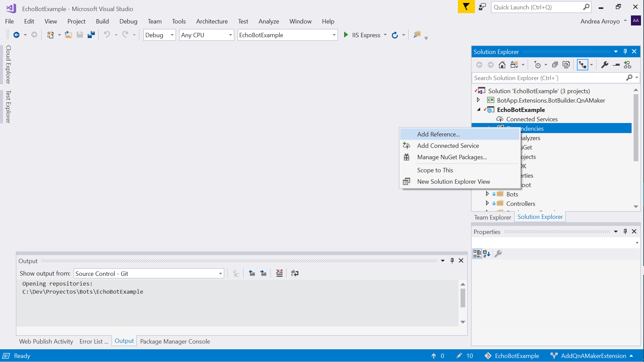Image resolution: width=644 pixels, height=362 pixels.
Task: Select Manage NuGet Packages from context menu
Action: [452, 157]
